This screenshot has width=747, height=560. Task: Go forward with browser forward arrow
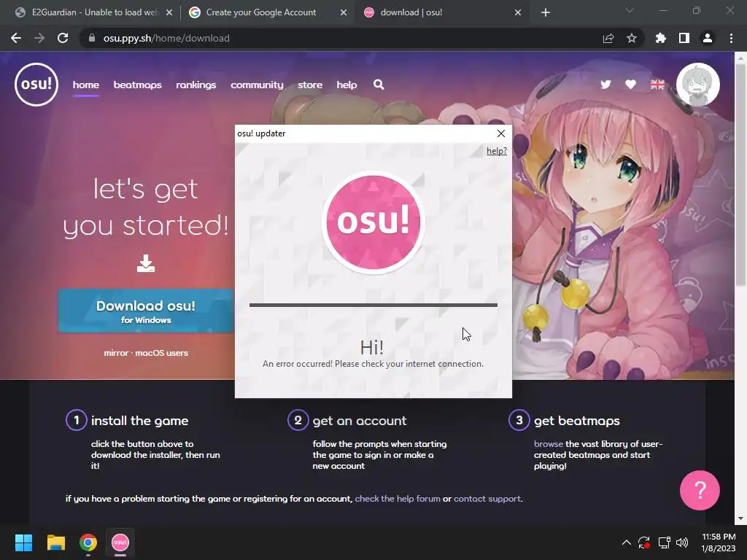pyautogui.click(x=39, y=38)
